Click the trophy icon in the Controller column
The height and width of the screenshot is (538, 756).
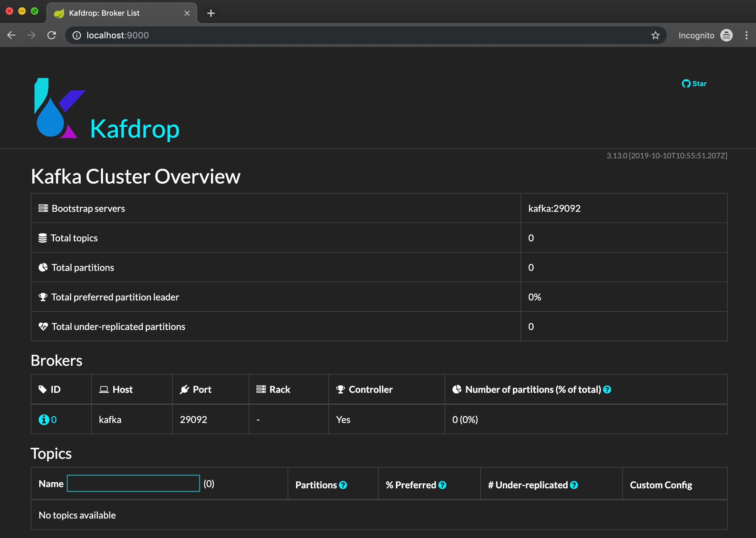pos(341,389)
